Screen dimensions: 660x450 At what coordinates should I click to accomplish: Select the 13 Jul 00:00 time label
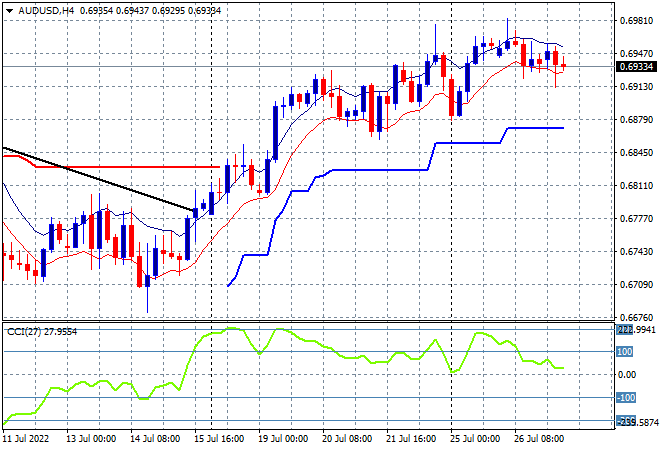(91, 439)
